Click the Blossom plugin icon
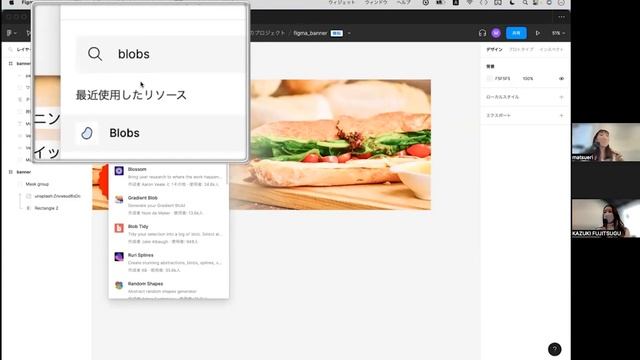Screen dimensions: 640x360 (119, 171)
